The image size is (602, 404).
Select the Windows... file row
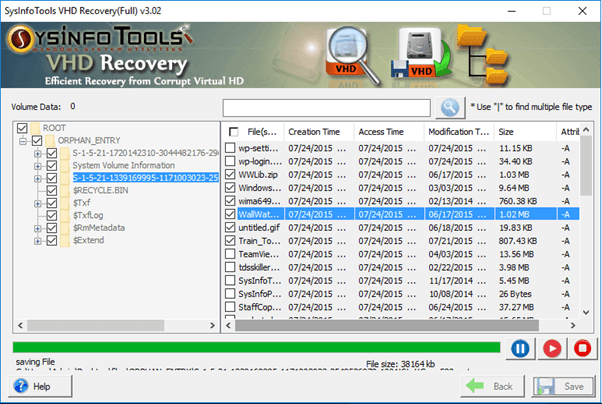pos(401,188)
